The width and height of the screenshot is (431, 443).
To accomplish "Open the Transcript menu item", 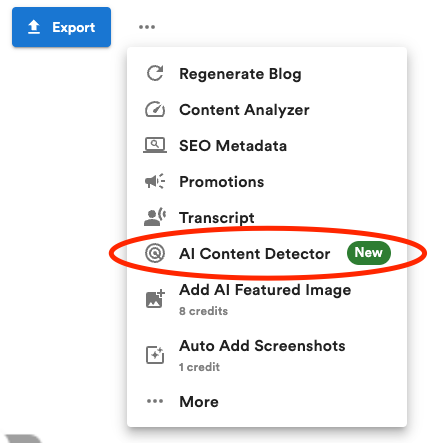I will 267,218.
